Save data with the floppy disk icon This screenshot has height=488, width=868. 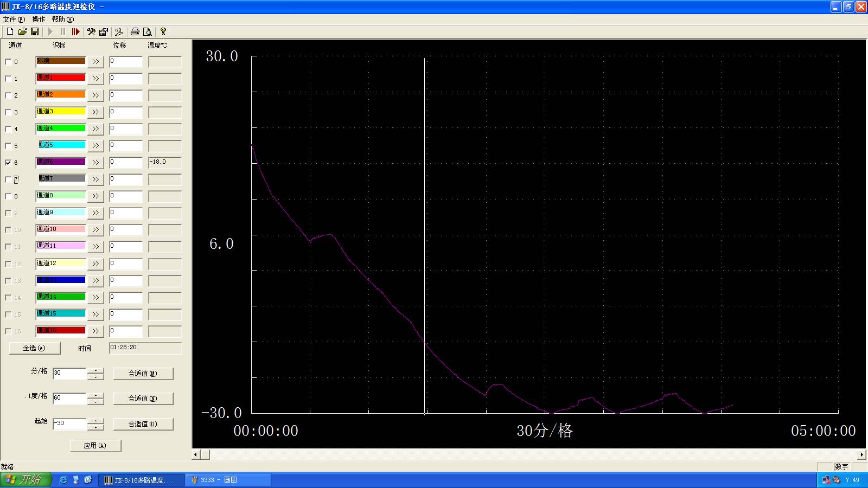(x=35, y=32)
